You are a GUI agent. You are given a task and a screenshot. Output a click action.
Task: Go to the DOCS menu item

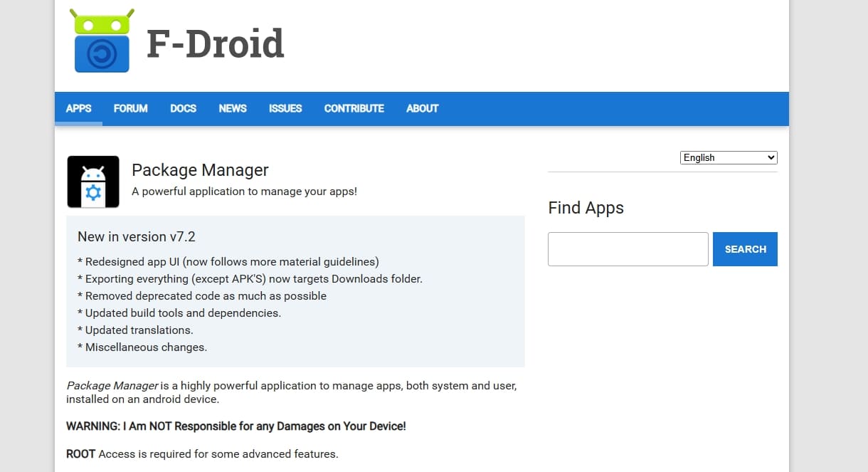tap(183, 108)
